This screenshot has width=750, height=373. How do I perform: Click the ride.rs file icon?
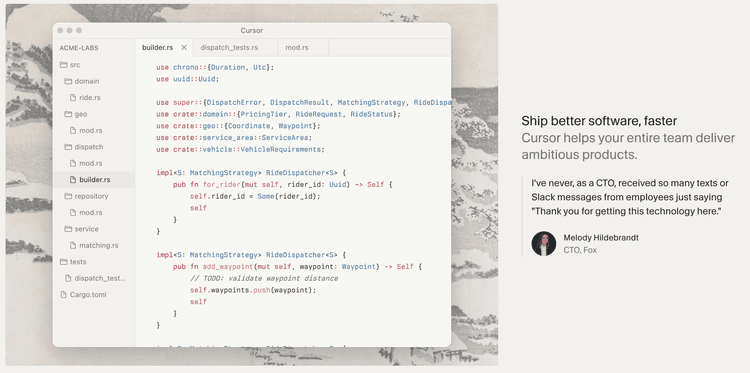73,98
